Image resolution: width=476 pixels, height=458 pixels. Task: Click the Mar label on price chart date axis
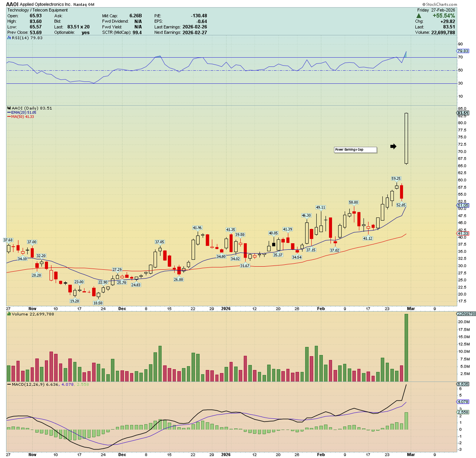tap(411, 309)
